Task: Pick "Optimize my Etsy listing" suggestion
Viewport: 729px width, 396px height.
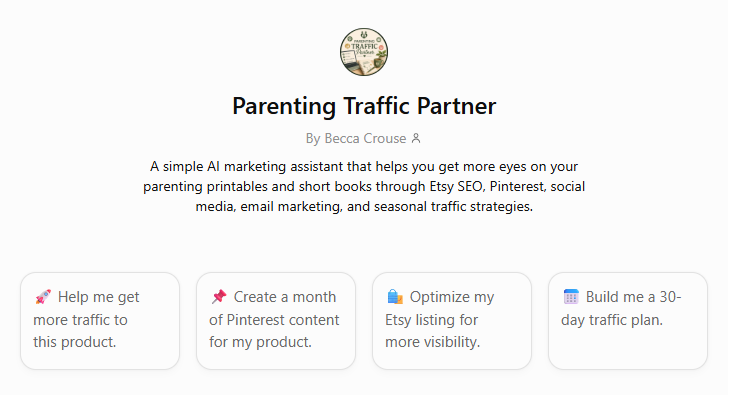Action: pos(452,321)
